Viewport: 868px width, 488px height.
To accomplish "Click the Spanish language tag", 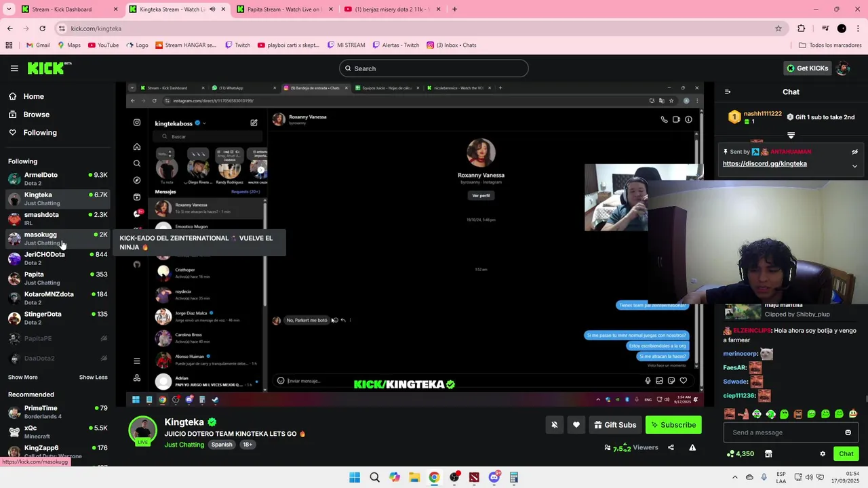I will point(222,445).
